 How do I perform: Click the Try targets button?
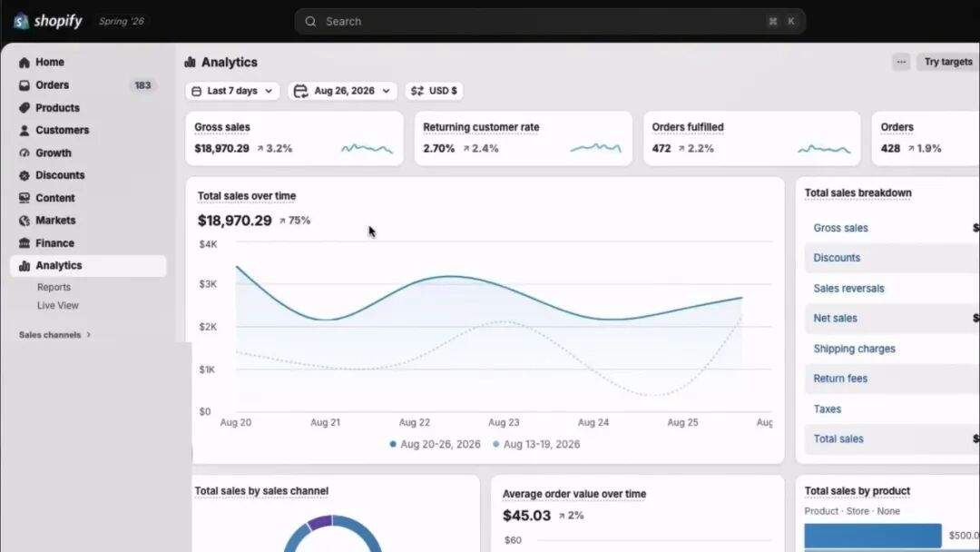[947, 62]
